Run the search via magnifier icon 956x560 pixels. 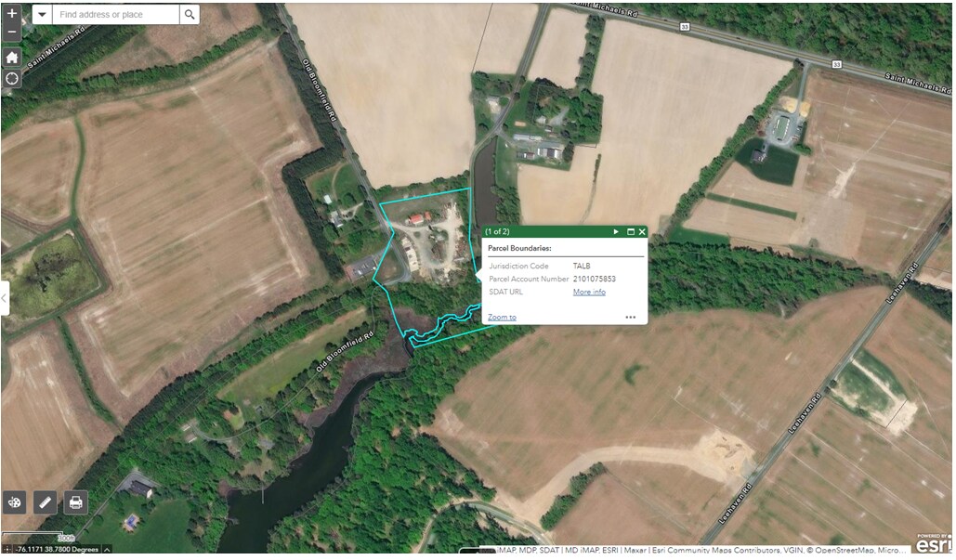[190, 14]
